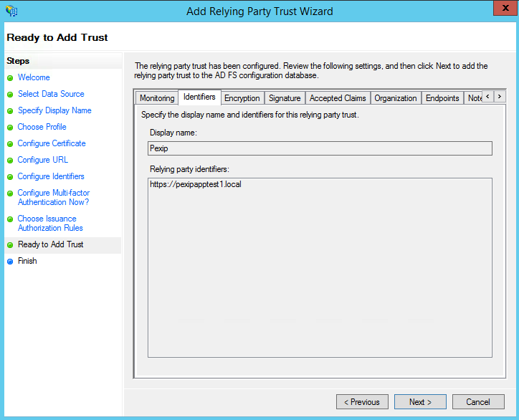Select the Signature tab
Viewport: 519px width, 420px height.
tap(285, 98)
